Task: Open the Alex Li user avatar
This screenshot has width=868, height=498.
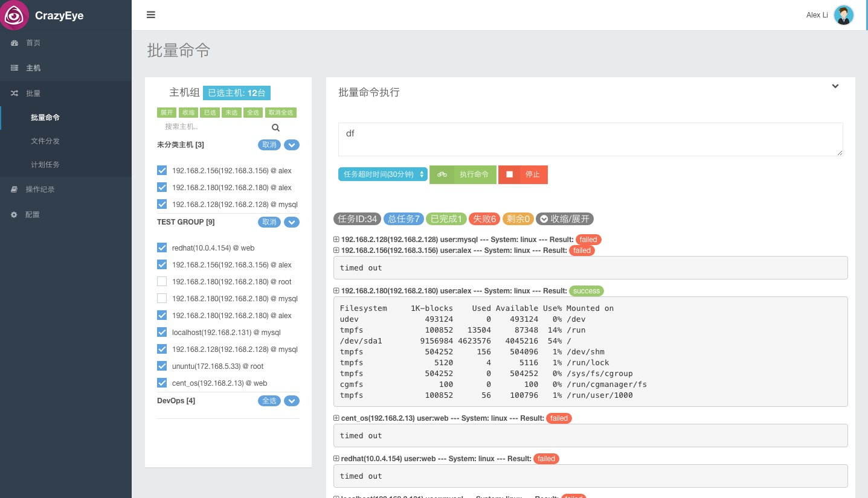Action: pyautogui.click(x=843, y=15)
